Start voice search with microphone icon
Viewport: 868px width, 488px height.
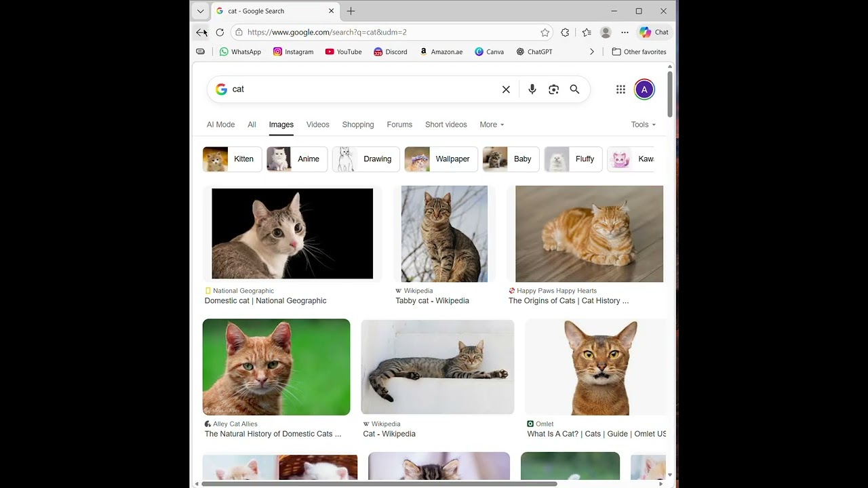(x=532, y=89)
